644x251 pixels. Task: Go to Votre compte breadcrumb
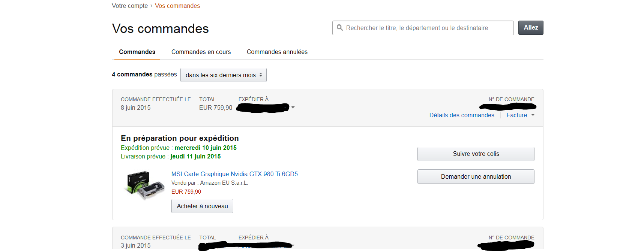coord(130,6)
